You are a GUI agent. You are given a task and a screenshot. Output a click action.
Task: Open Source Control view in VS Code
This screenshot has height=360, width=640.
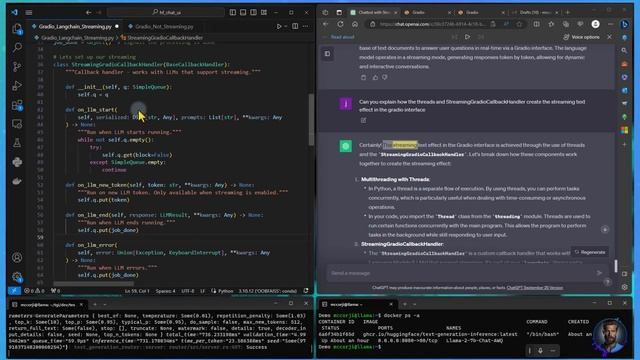(x=17, y=67)
